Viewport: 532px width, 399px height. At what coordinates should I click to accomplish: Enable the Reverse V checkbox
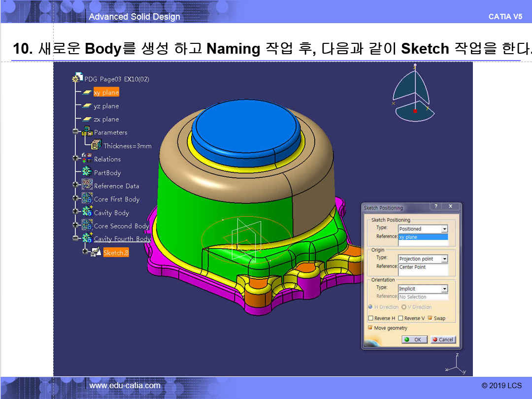[400, 318]
